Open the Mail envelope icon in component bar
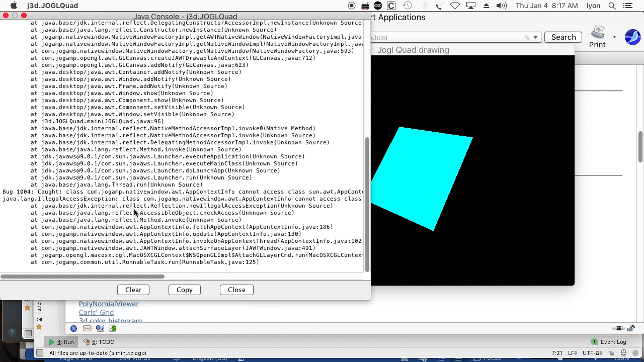 click(x=87, y=328)
